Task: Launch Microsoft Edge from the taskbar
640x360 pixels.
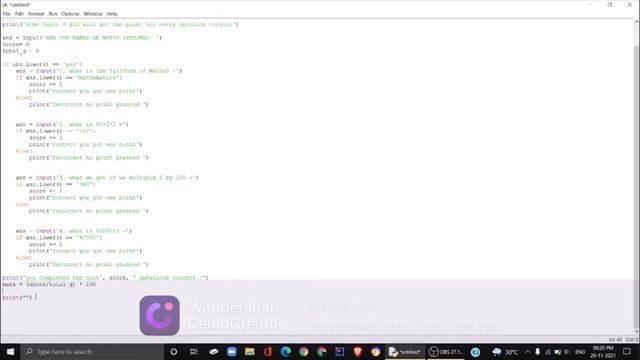Action: pyautogui.click(x=286, y=352)
